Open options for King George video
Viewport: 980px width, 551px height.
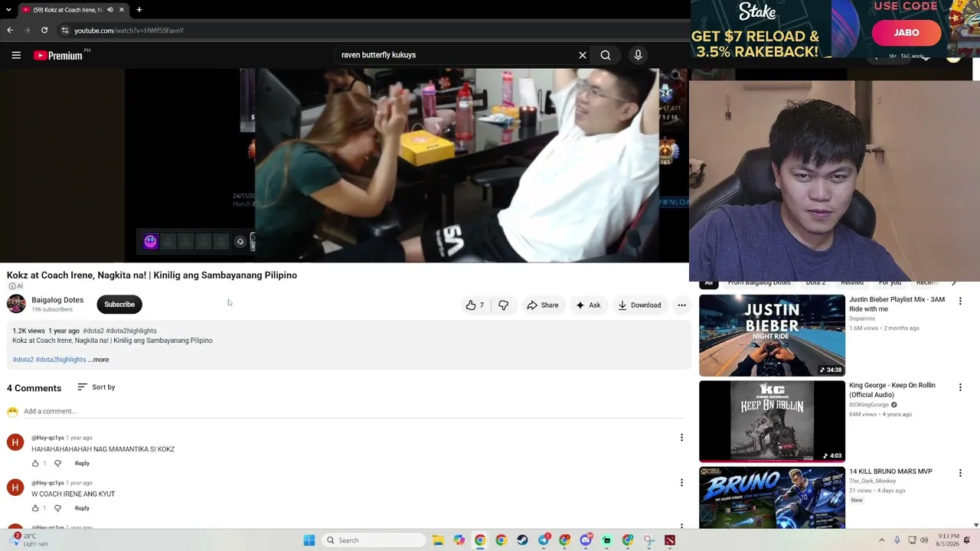point(960,388)
